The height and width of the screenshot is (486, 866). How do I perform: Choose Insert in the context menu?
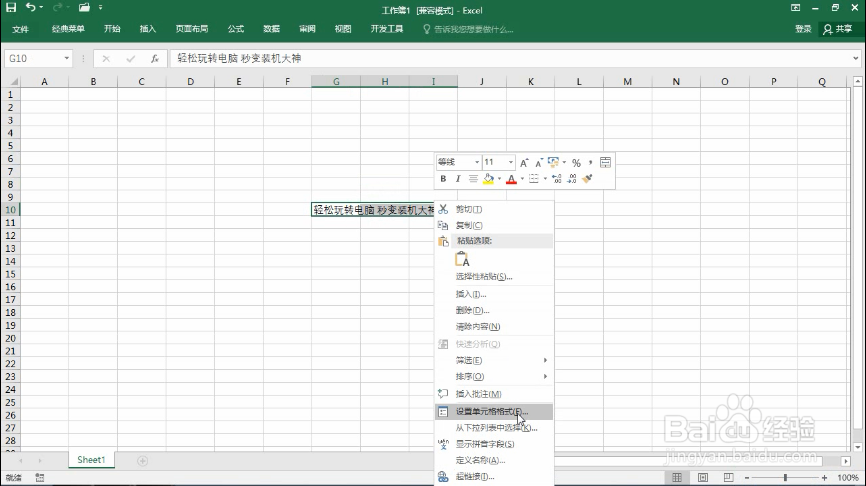pyautogui.click(x=494, y=294)
